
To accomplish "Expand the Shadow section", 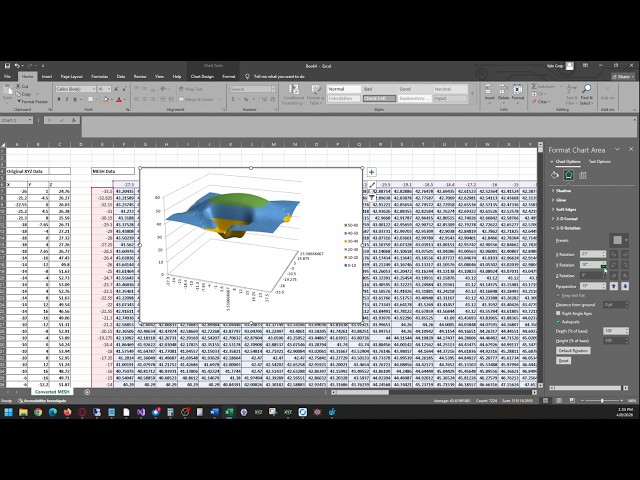I will click(561, 191).
